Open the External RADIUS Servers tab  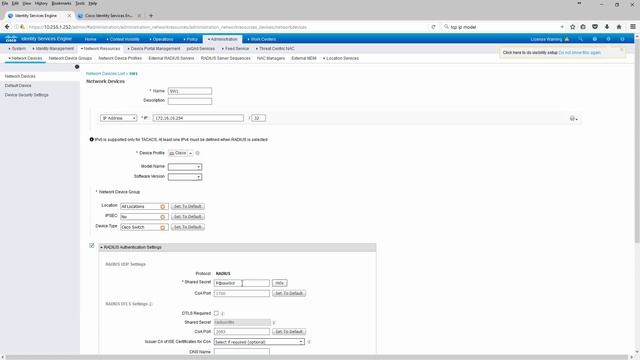[171, 58]
